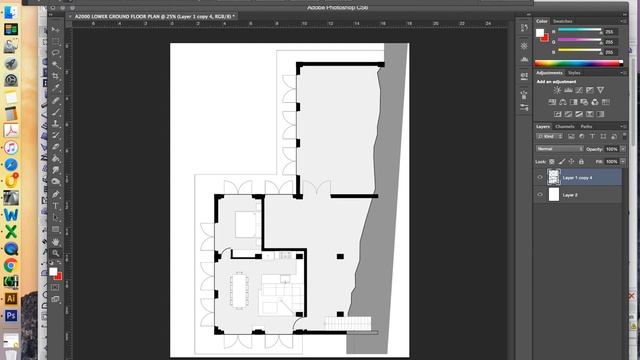Select the Path Selection arrow tool

click(x=56, y=218)
